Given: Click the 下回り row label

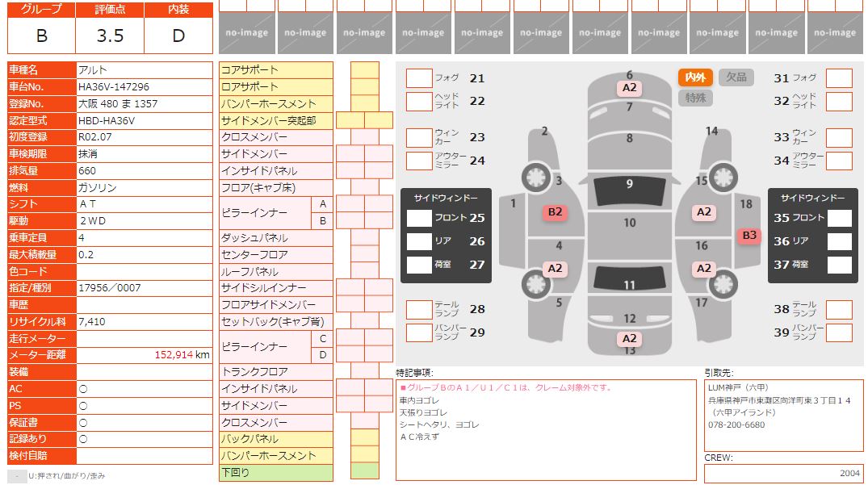Looking at the screenshot, I should pos(275,473).
